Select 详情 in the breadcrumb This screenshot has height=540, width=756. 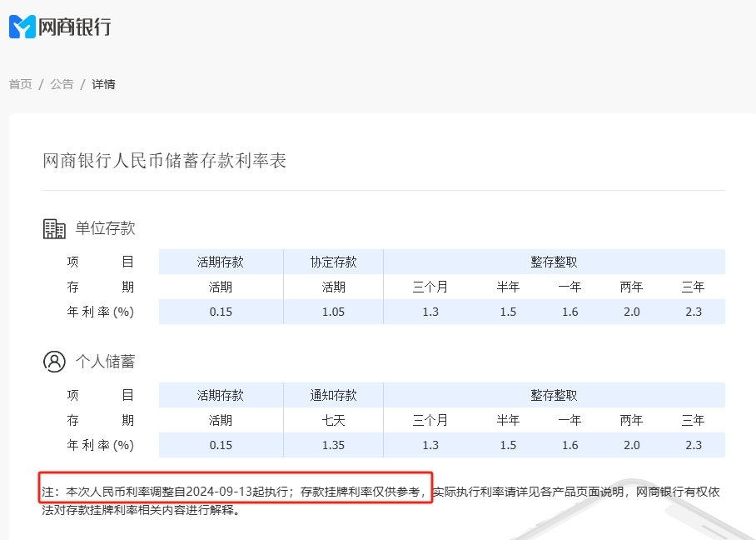[x=103, y=84]
